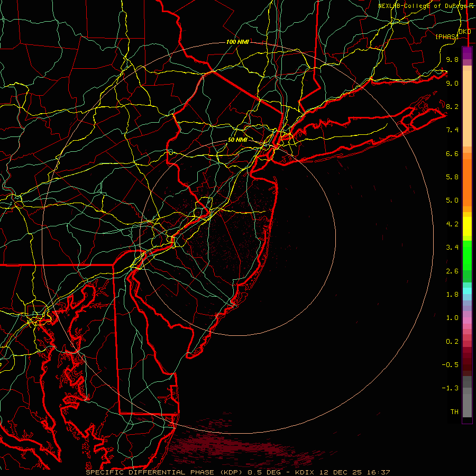The image size is (476, 476).
Task: Click the light peach color bar segment near 8.2
Action: coord(467,108)
